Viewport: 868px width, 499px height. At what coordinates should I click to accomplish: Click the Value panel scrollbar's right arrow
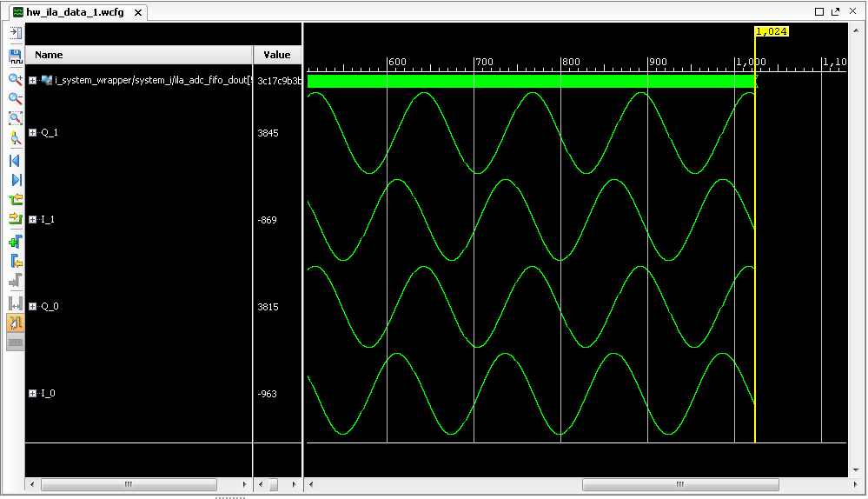click(x=294, y=484)
